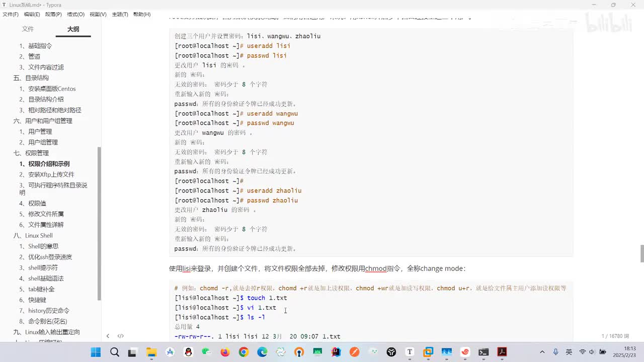Open 3、可执行程序特殊目录说明 in outline
Image resolution: width=644 pixels, height=362 pixels.
tap(53, 189)
